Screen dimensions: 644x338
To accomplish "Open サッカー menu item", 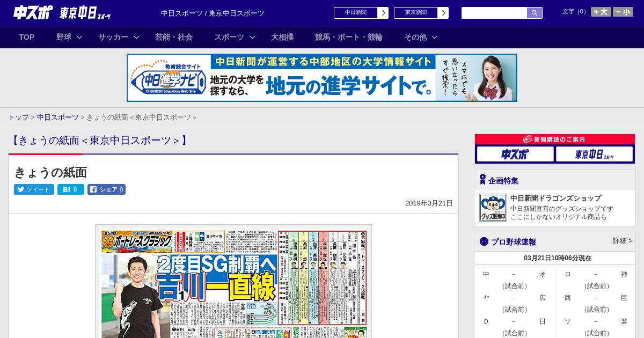I will 113,37.
